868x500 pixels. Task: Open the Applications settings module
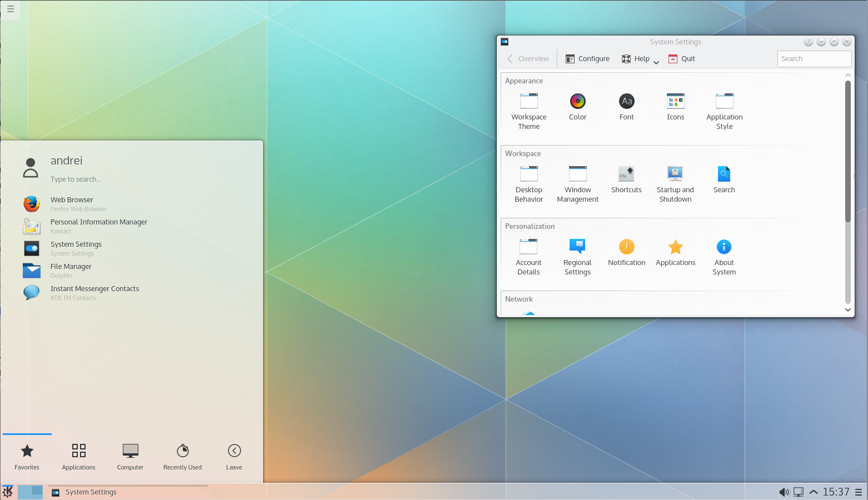(x=676, y=252)
